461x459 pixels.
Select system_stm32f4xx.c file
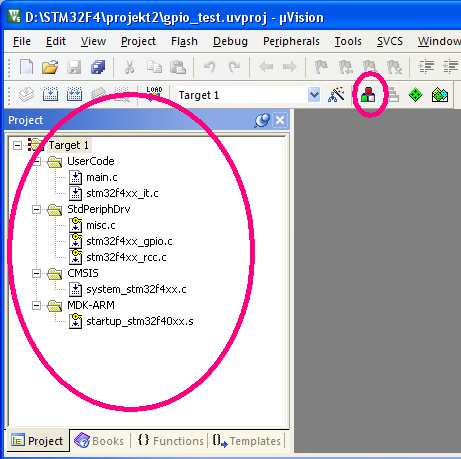coord(136,289)
